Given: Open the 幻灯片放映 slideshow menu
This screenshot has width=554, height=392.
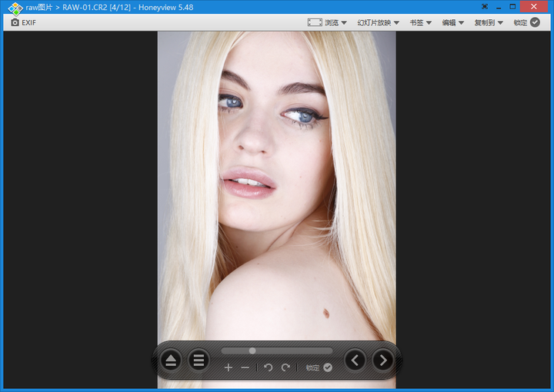Looking at the screenshot, I should [x=378, y=22].
